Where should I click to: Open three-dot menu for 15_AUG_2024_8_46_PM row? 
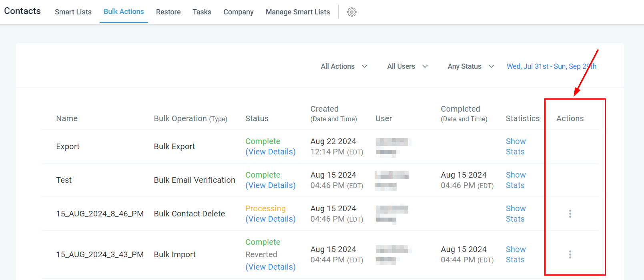tap(570, 214)
